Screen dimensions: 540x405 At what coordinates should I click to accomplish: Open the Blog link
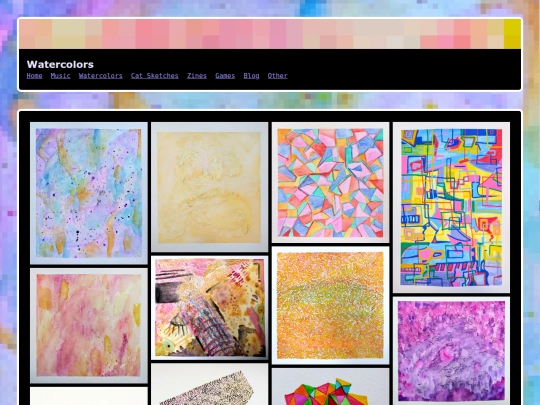(251, 76)
